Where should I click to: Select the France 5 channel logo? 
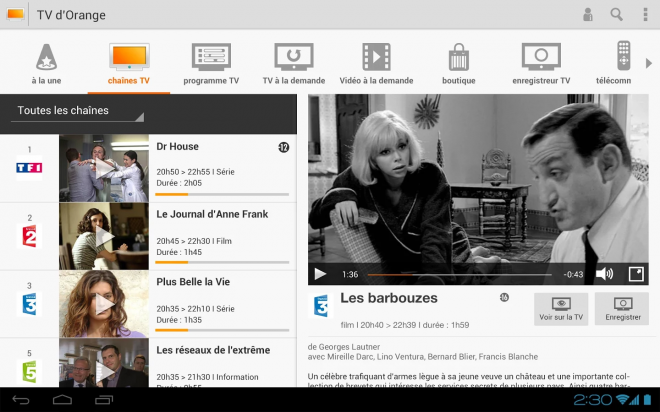(29, 372)
